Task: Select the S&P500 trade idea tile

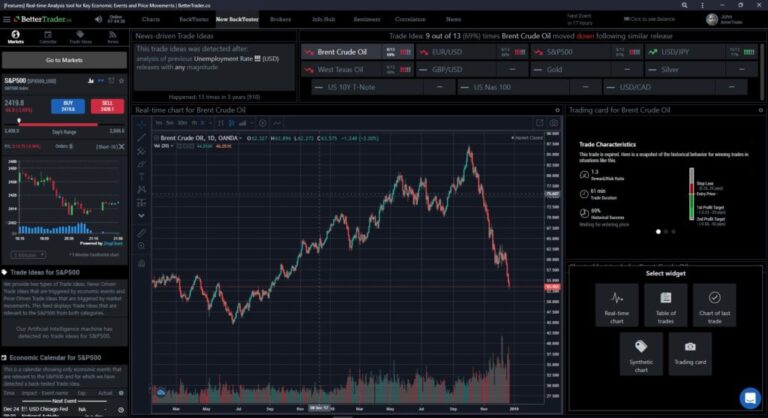Action: [x=587, y=52]
